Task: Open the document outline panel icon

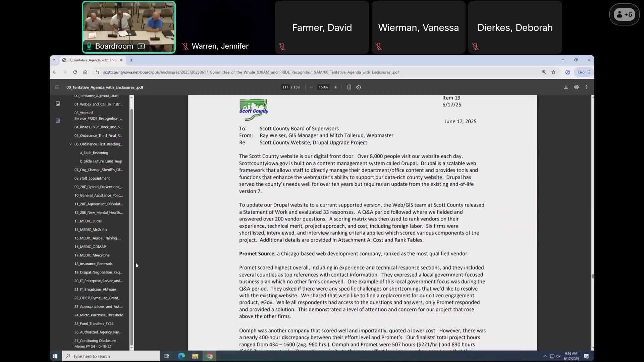Action: pyautogui.click(x=58, y=121)
